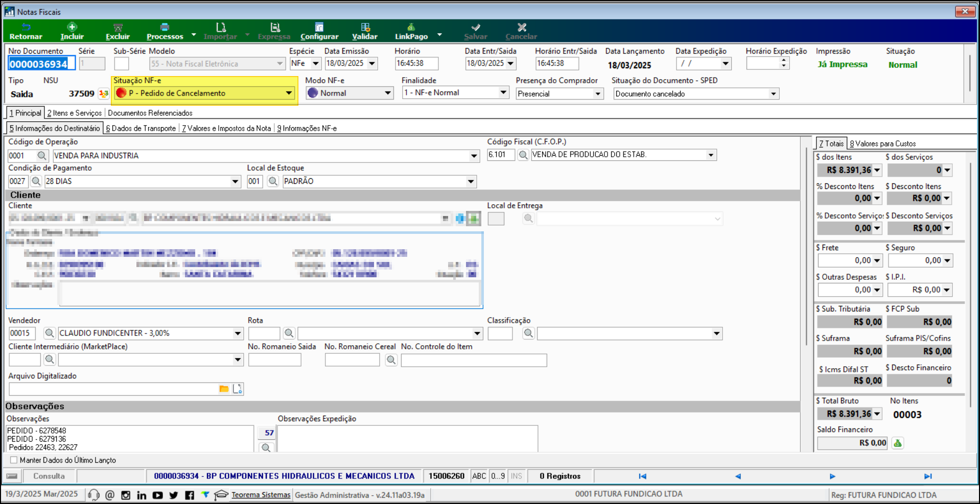The width and height of the screenshot is (980, 504).
Task: Click the magnifier below Observações counter 57
Action: point(266,448)
